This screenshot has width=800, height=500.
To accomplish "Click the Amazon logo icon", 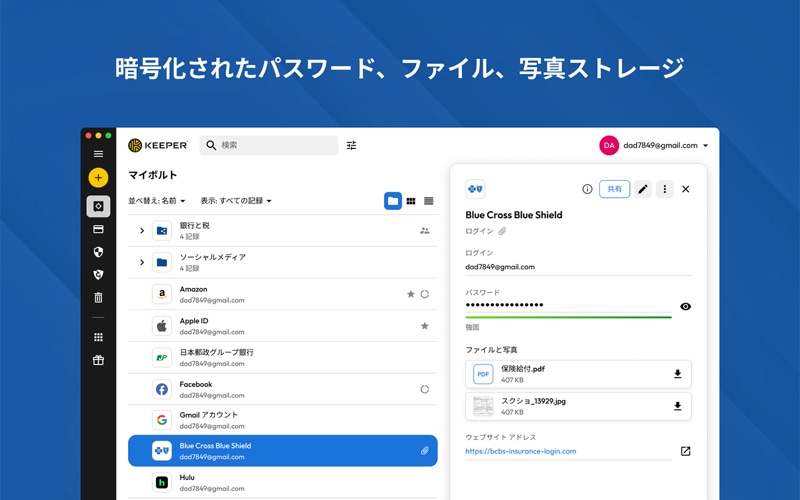I will tap(162, 294).
